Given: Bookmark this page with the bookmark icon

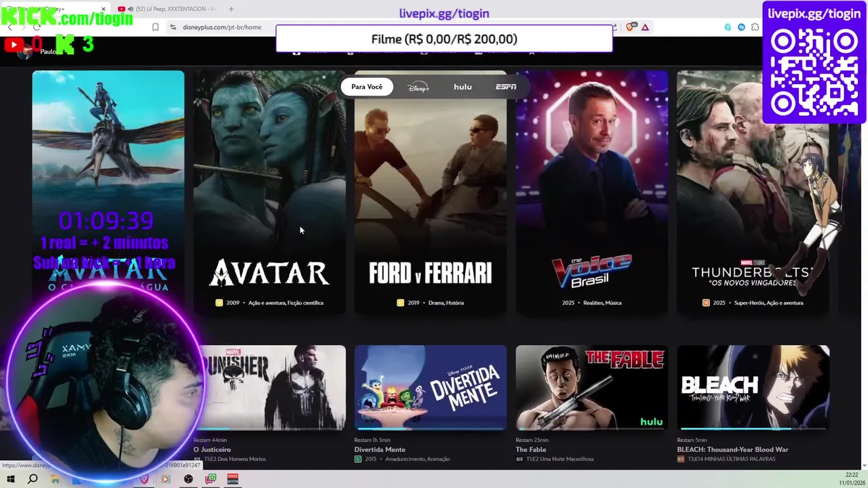Looking at the screenshot, I should 155,27.
